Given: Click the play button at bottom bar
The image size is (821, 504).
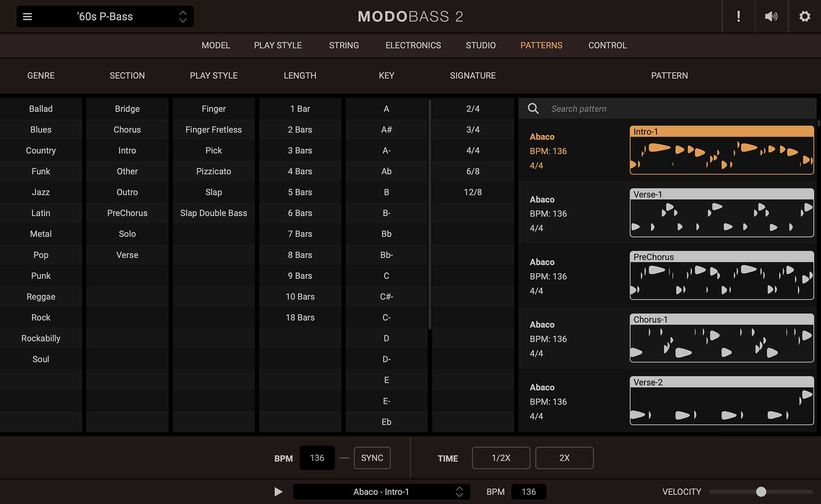Looking at the screenshot, I should click(279, 492).
